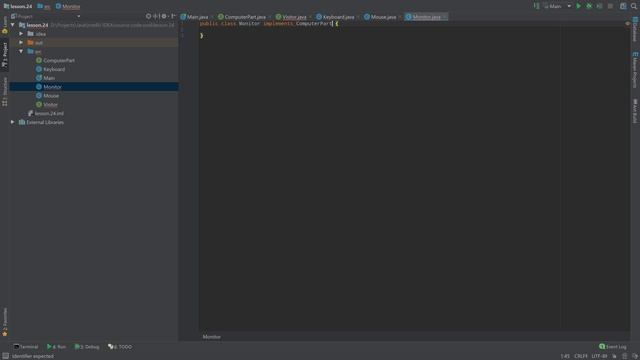Open the Main run configuration dropdown
The image size is (640, 360).
click(x=557, y=6)
